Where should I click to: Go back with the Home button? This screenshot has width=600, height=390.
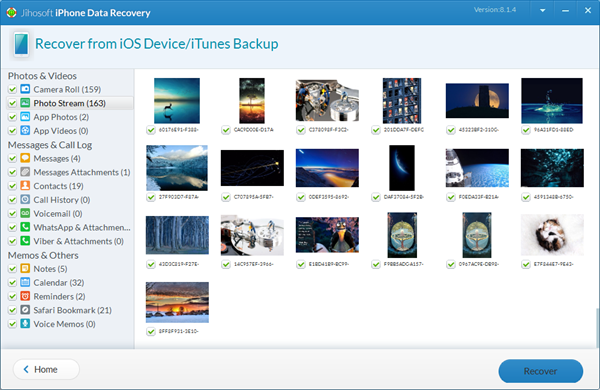click(x=46, y=369)
